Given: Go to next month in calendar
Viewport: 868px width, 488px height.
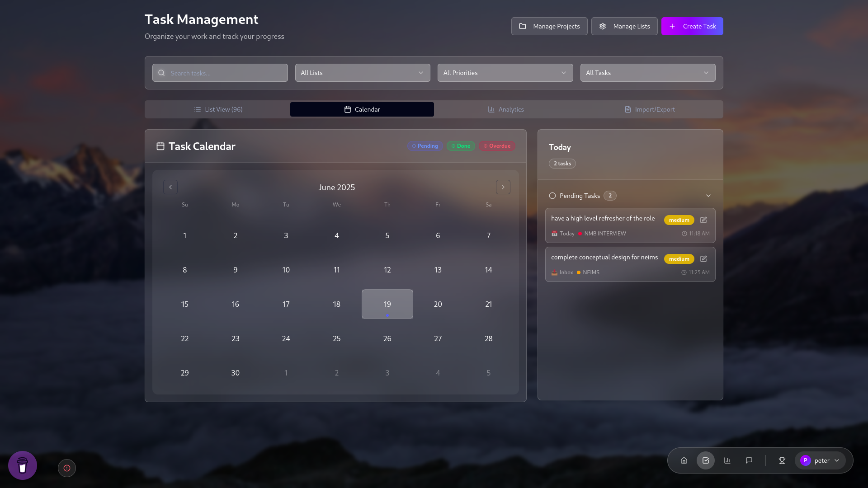Looking at the screenshot, I should point(503,187).
